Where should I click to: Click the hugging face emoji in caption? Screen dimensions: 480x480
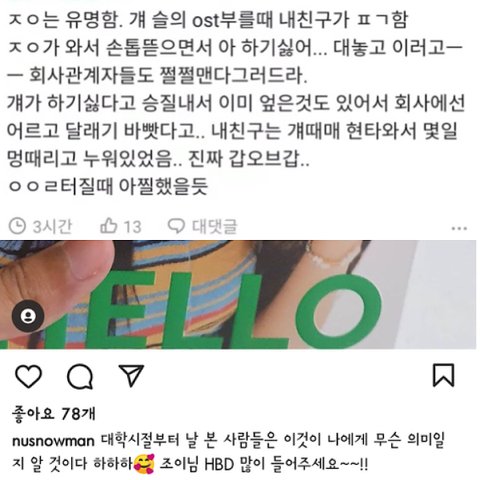point(144,464)
